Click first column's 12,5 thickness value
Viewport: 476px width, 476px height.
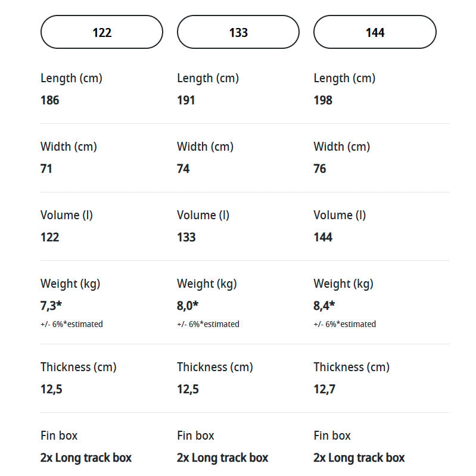(x=51, y=389)
